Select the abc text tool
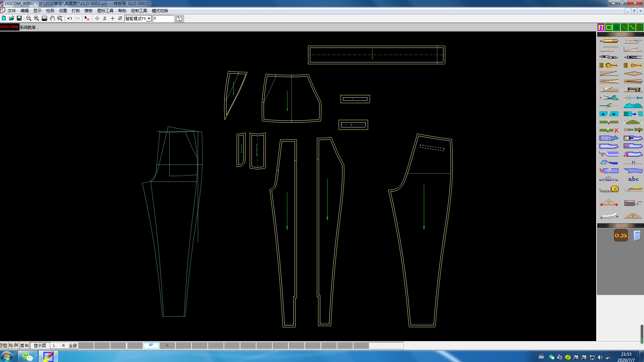The image size is (644, 362). tap(633, 179)
